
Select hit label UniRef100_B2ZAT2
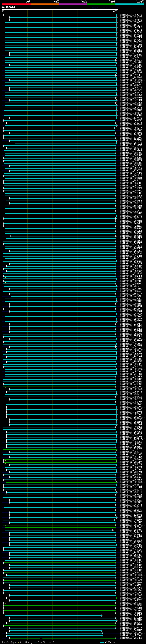[131, 52]
